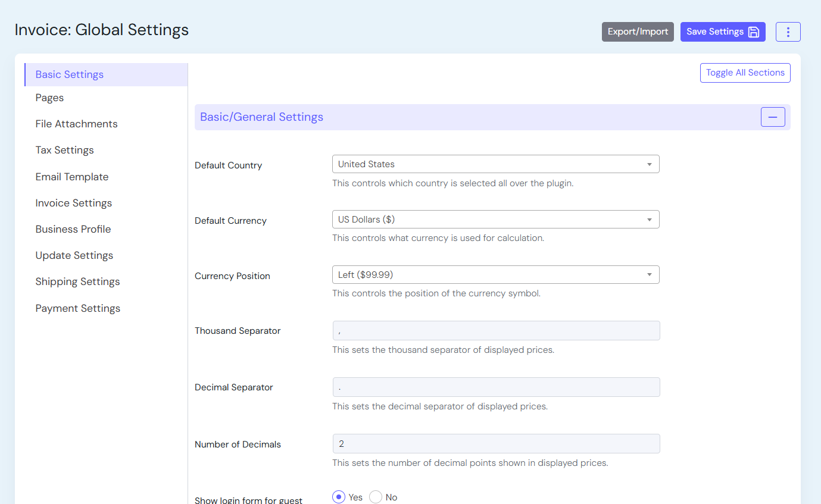Select No for show login form

point(376,497)
